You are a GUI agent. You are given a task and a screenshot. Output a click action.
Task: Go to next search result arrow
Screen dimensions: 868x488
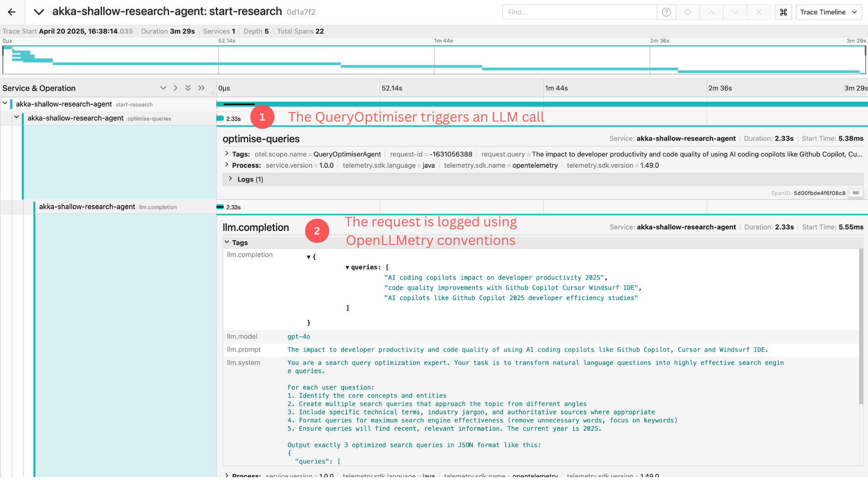coord(735,12)
